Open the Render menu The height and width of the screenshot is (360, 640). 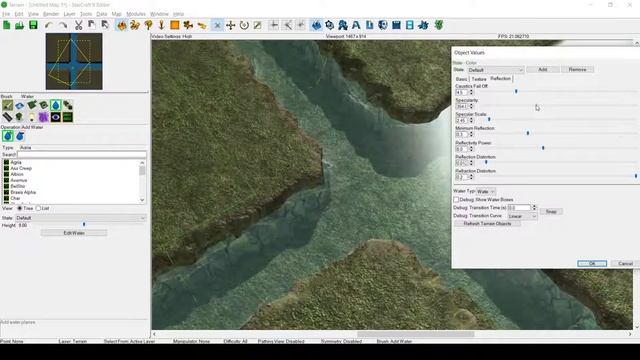51,14
